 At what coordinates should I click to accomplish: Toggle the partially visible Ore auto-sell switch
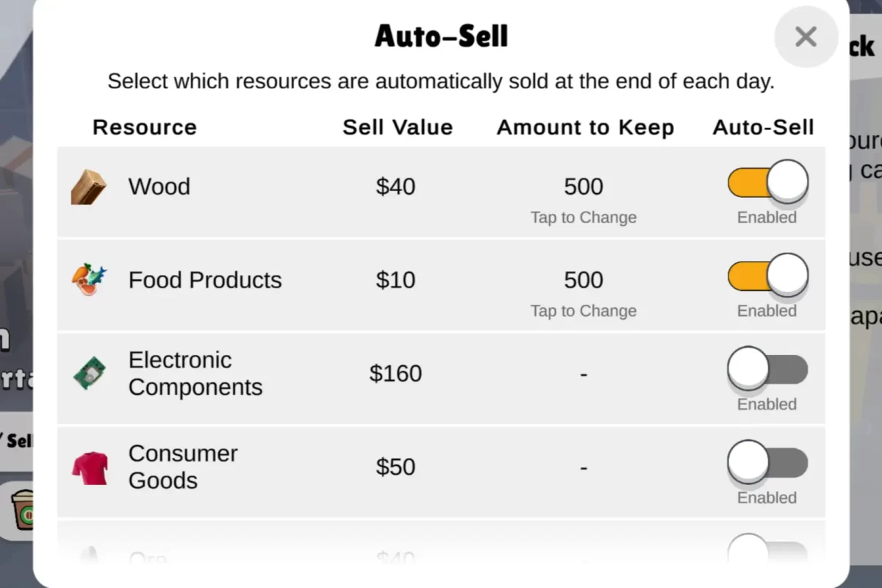[x=767, y=551]
